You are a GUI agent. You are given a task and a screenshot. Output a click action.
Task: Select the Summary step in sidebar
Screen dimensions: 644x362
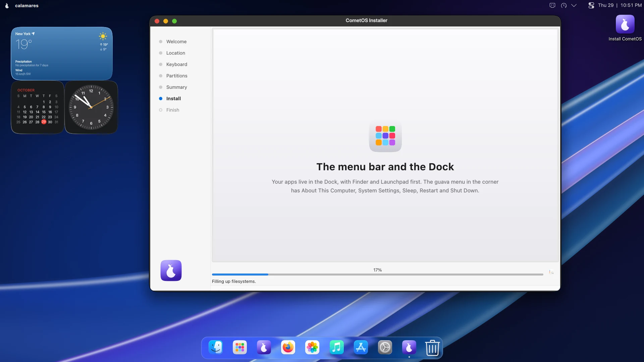point(177,87)
